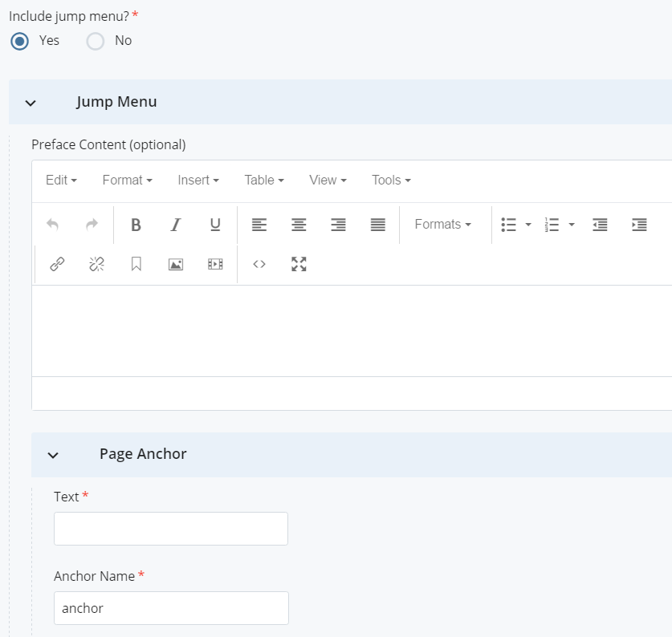672x637 pixels.
Task: Toggle fullscreen editor mode
Action: tap(299, 264)
